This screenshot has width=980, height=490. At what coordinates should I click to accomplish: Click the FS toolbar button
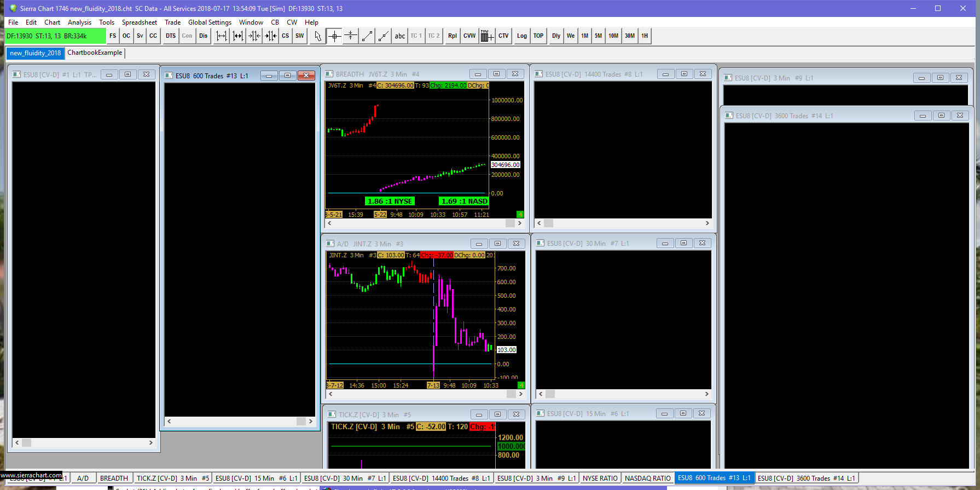pos(113,36)
